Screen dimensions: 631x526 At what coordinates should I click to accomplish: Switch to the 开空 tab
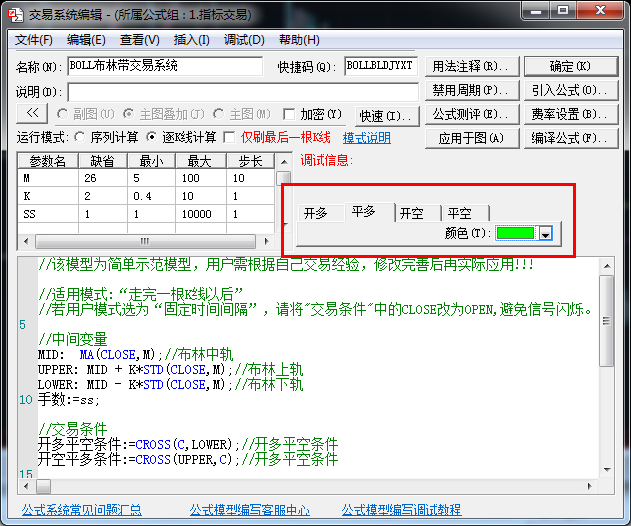click(x=411, y=213)
